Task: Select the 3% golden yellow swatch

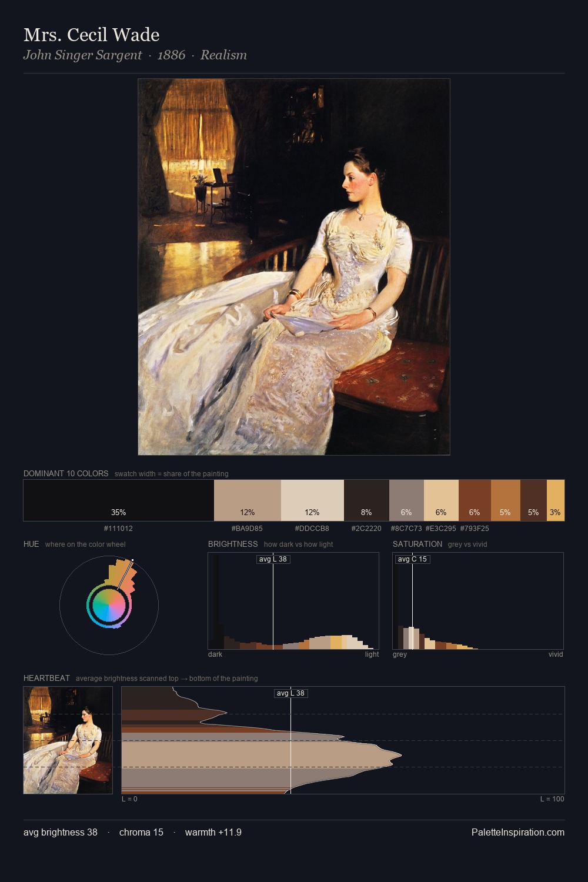Action: [x=556, y=500]
